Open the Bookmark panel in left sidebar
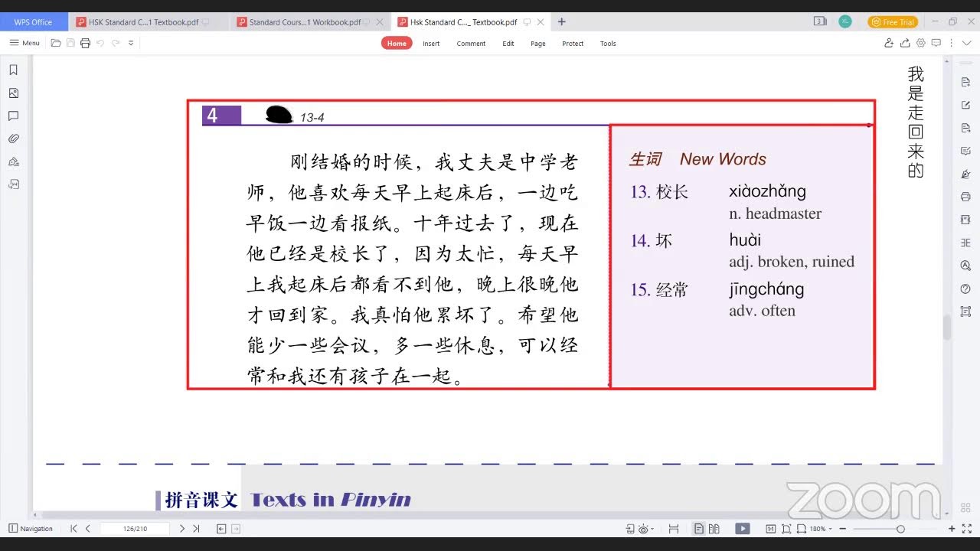980x551 pixels. (13, 70)
